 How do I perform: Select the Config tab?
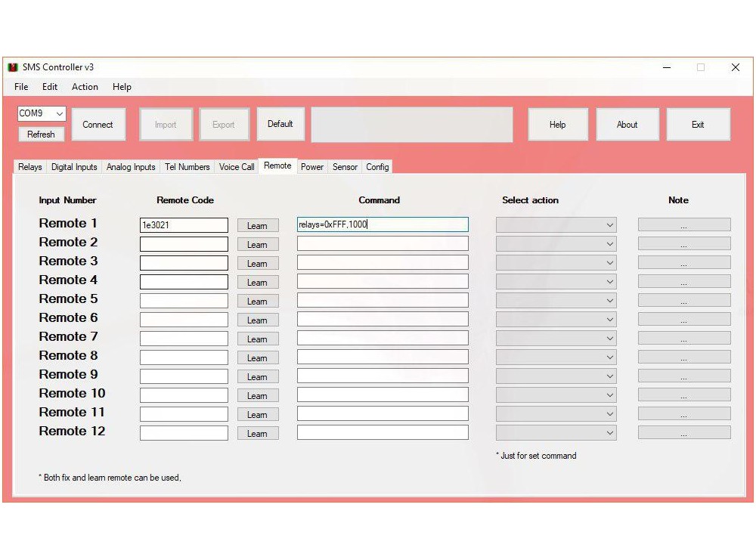point(377,167)
